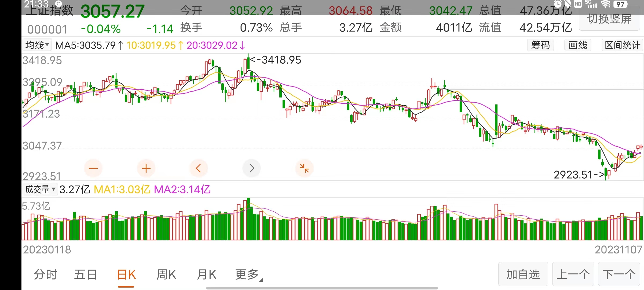Tap the battery level indicator
The height and width of the screenshot is (290, 644).
(x=620, y=4)
